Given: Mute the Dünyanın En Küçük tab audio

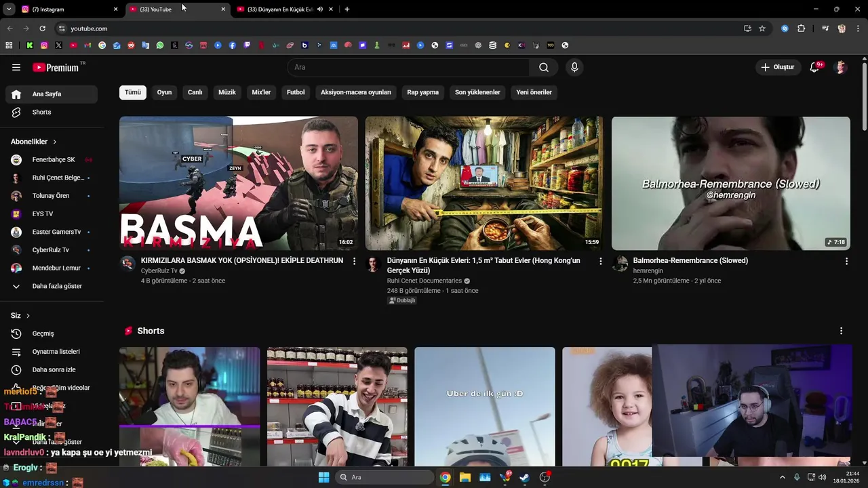Looking at the screenshot, I should point(320,9).
